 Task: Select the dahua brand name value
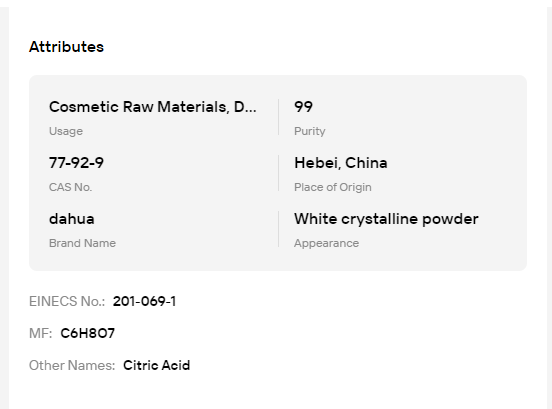pos(71,219)
